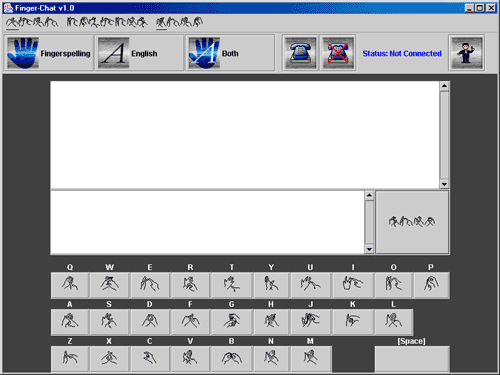Click the L fingerspelling key

(394, 322)
